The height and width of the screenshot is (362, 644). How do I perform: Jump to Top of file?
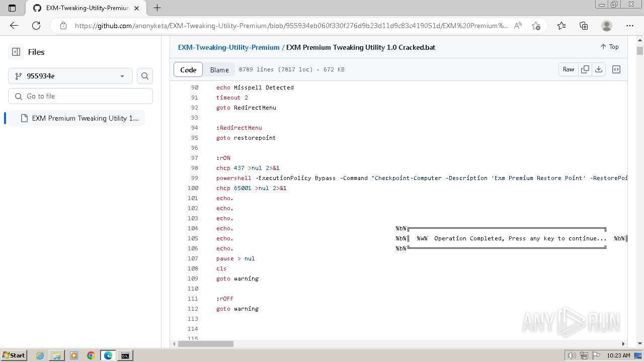pos(609,47)
